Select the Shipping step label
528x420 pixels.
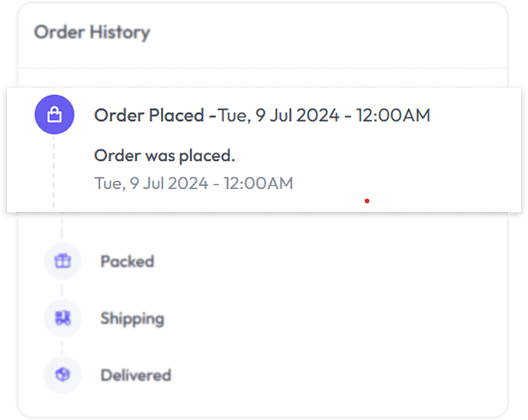[132, 319]
